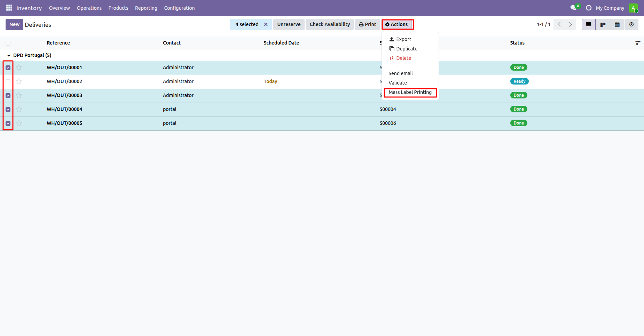Open the My Company switcher
The height and width of the screenshot is (336, 644).
610,8
